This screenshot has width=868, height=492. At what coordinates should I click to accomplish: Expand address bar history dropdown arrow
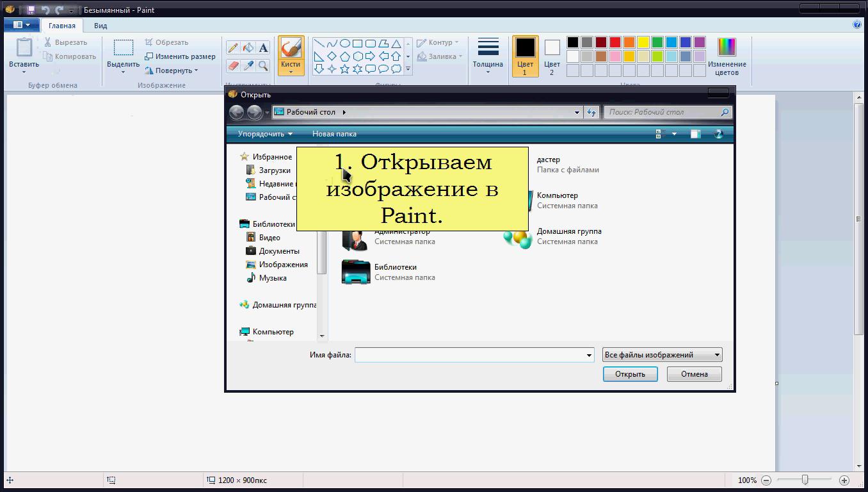(x=577, y=112)
